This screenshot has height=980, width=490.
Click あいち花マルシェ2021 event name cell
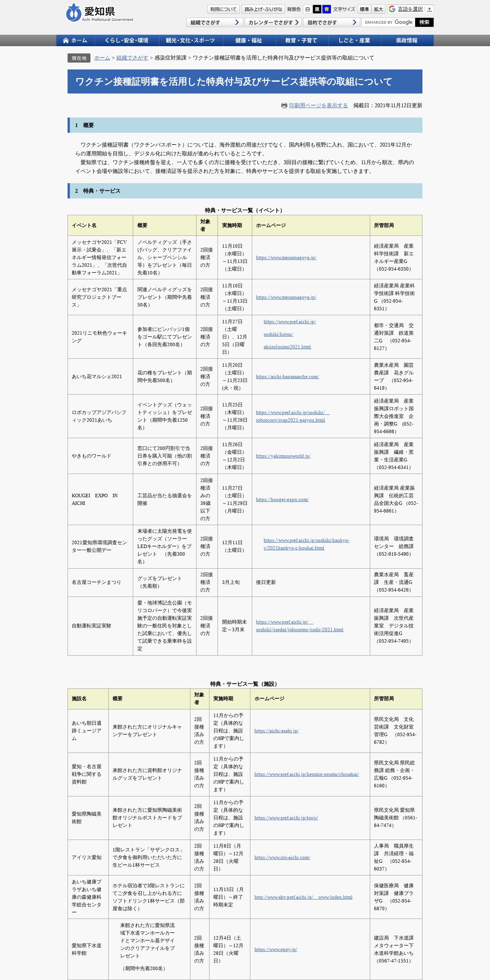pos(100,377)
